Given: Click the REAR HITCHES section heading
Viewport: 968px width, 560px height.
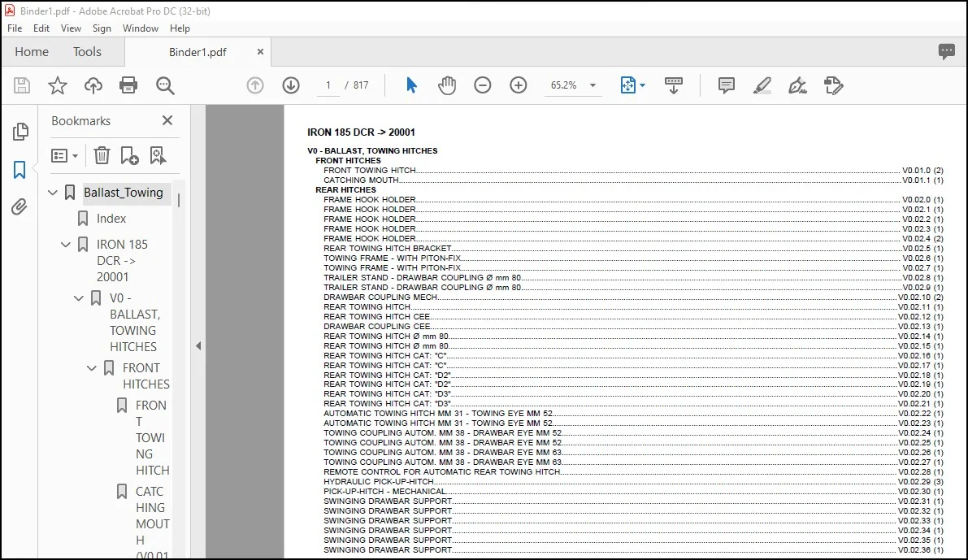Looking at the screenshot, I should 345,189.
